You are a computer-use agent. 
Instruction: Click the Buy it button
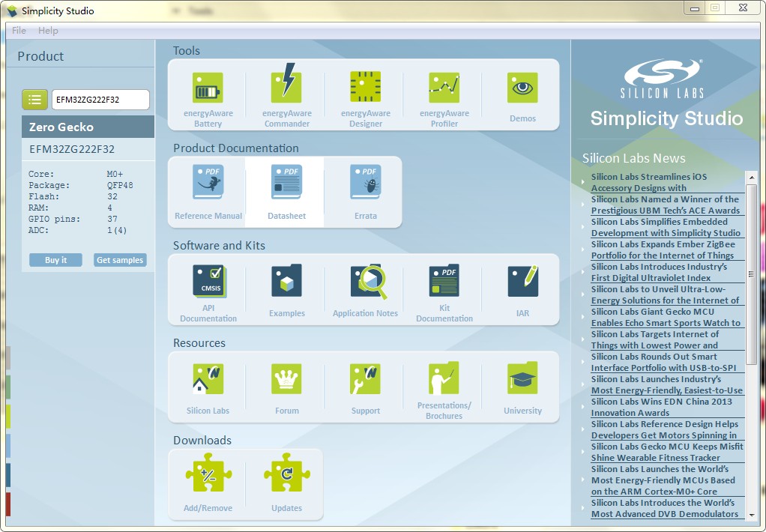click(x=55, y=260)
